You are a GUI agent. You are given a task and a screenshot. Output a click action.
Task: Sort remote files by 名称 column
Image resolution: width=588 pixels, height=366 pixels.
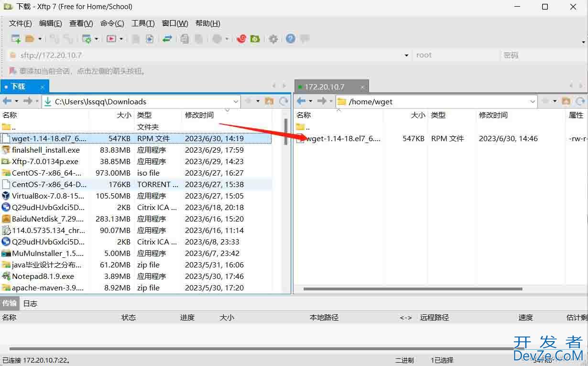click(x=338, y=115)
